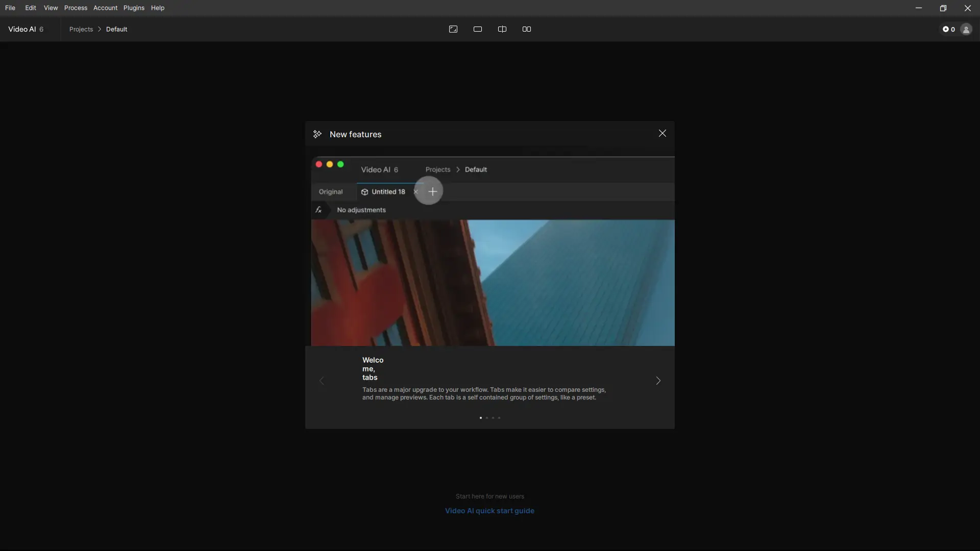This screenshot has height=551, width=980.
Task: Jump to fourth carousel page dot
Action: pos(499,418)
